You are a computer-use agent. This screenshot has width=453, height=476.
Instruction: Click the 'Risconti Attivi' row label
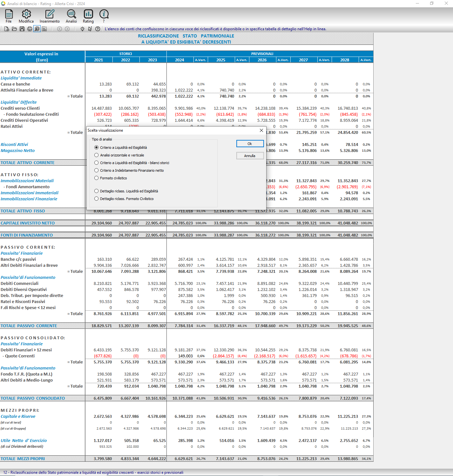coord(14,145)
